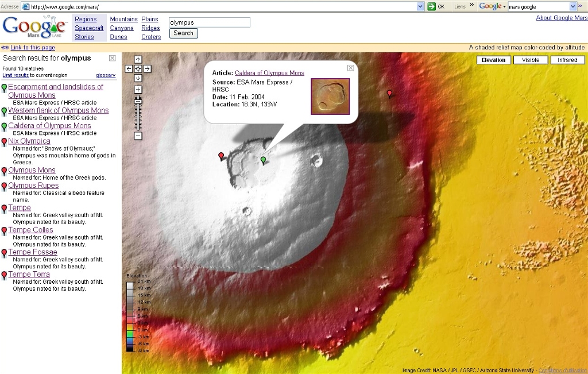Open About Google Mars link
This screenshot has height=374, width=588.
click(x=562, y=18)
